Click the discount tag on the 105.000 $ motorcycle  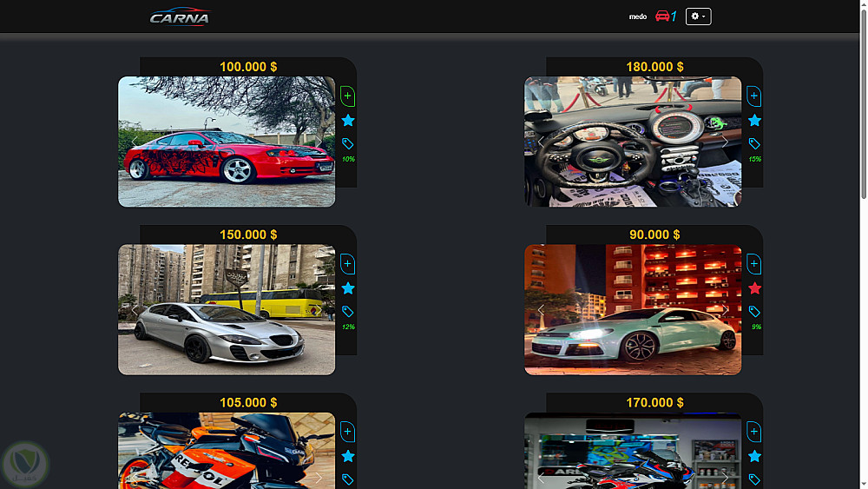(348, 479)
